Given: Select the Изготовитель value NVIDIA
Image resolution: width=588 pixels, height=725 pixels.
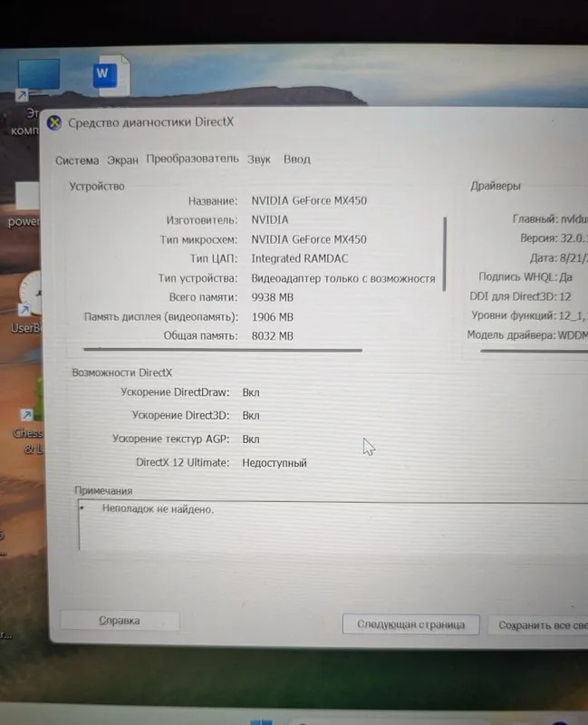Looking at the screenshot, I should (269, 219).
